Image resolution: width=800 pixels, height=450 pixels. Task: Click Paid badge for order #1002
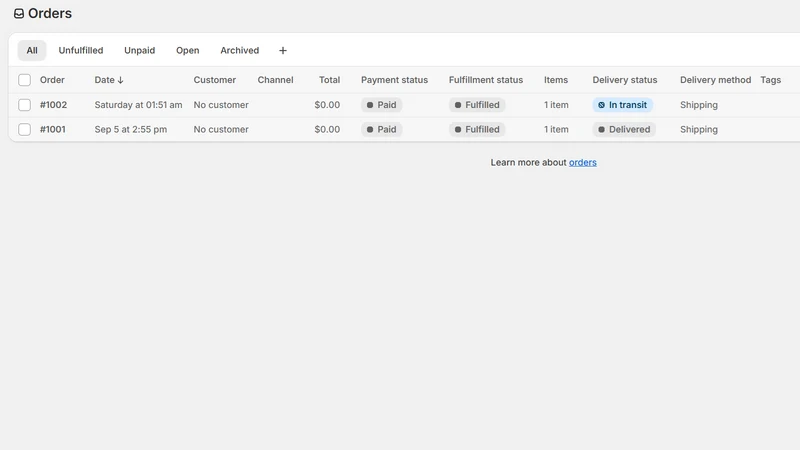tap(382, 105)
